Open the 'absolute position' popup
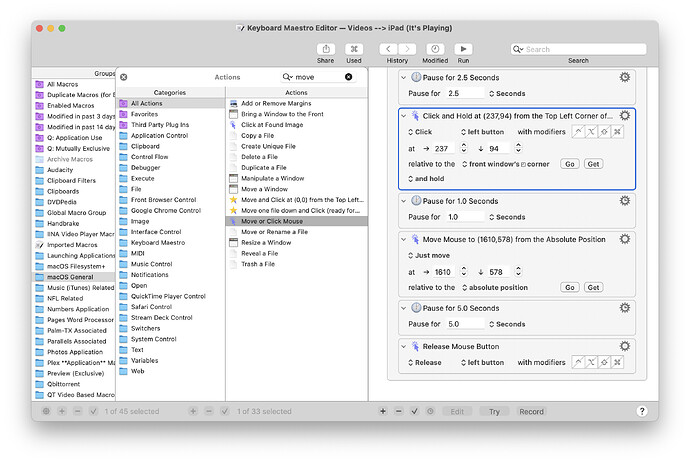This screenshot has width=690, height=463. 495,287
